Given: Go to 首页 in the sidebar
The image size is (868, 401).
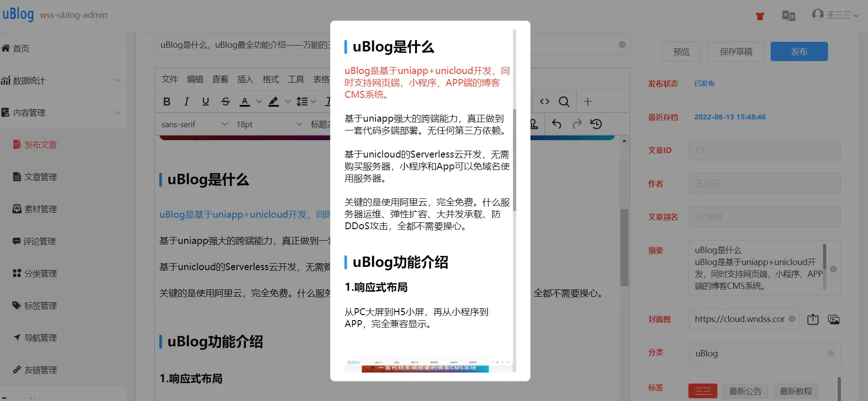Looking at the screenshot, I should point(63,48).
